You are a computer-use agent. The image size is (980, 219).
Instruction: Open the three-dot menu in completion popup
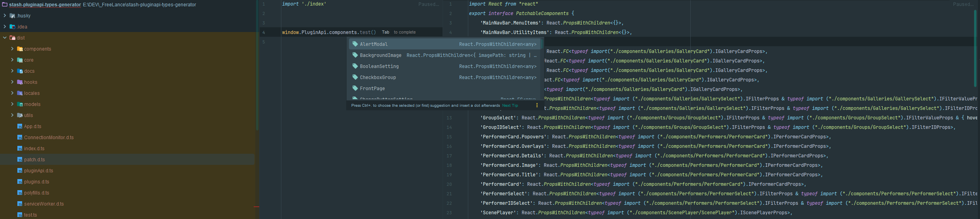tap(537, 106)
